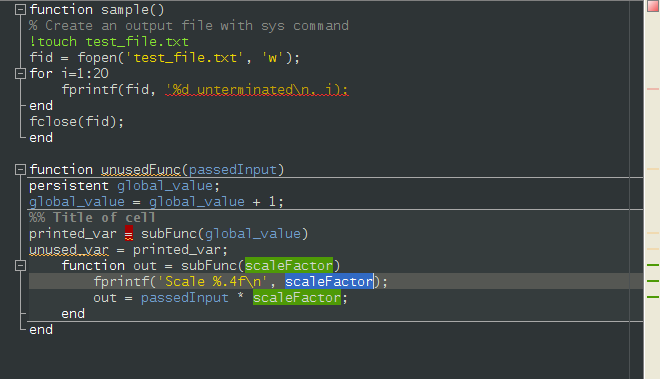Click the first orange warning marker in message bar
Screen dimensions: 660x379
point(652,169)
